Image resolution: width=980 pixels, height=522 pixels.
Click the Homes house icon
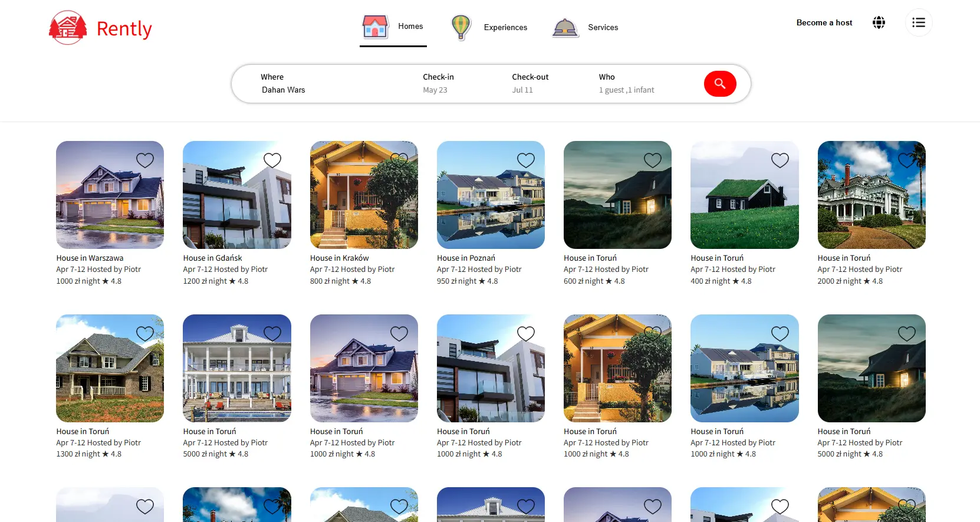pyautogui.click(x=375, y=27)
